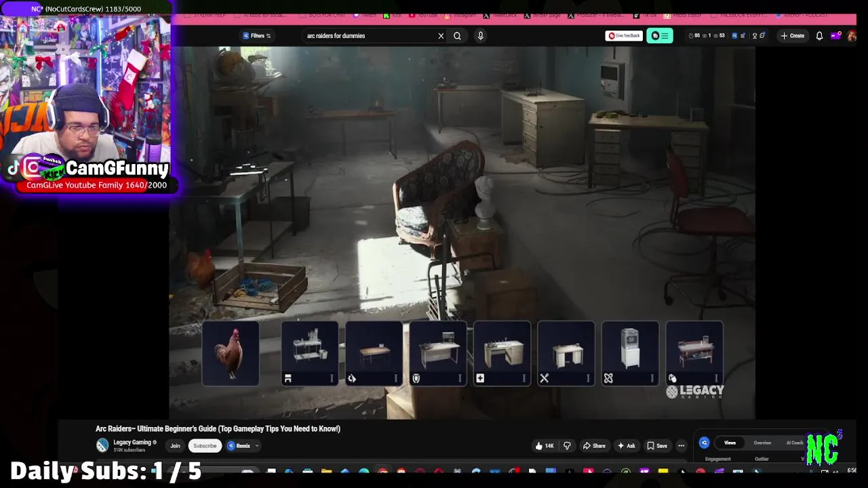Start voice search with the microphone icon

click(x=480, y=36)
